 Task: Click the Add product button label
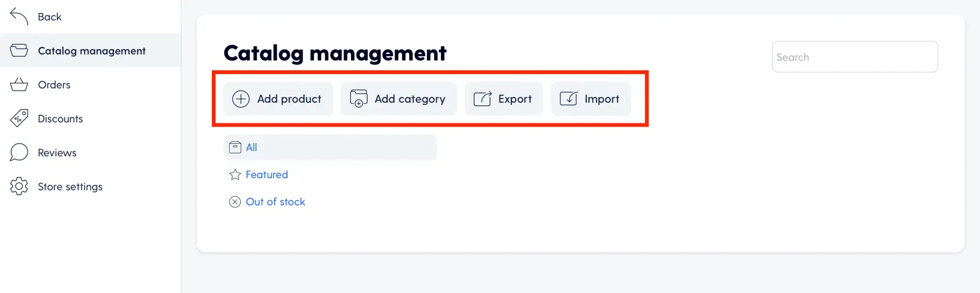click(x=289, y=98)
